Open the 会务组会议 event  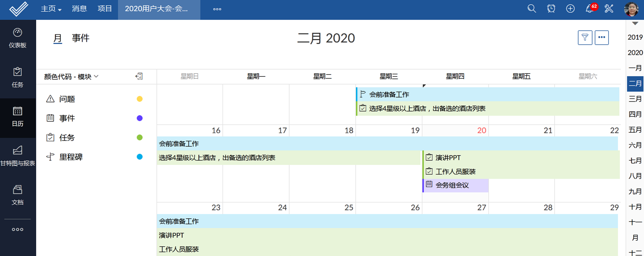tap(452, 185)
